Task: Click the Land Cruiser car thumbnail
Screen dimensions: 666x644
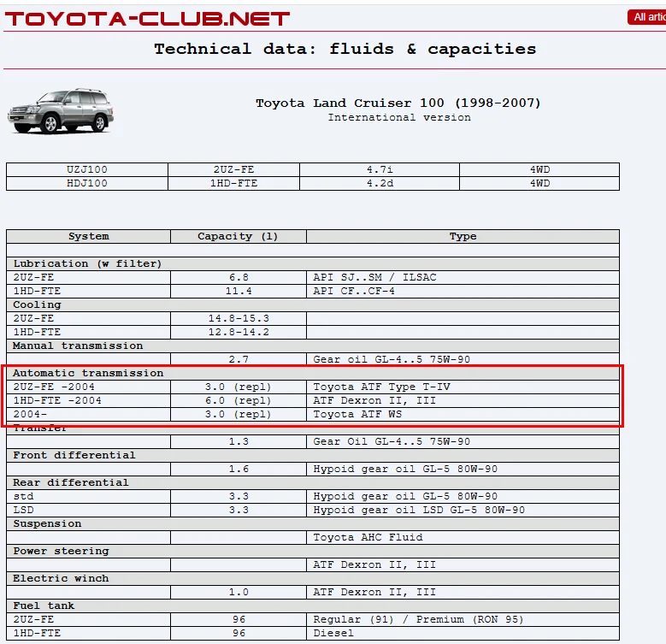Action: [60, 111]
